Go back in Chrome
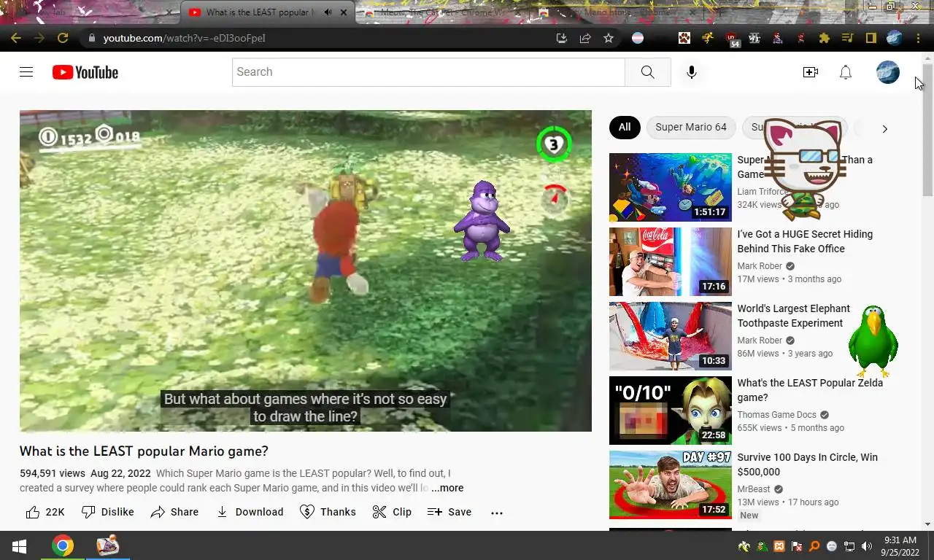Image resolution: width=934 pixels, height=560 pixels. click(16, 38)
